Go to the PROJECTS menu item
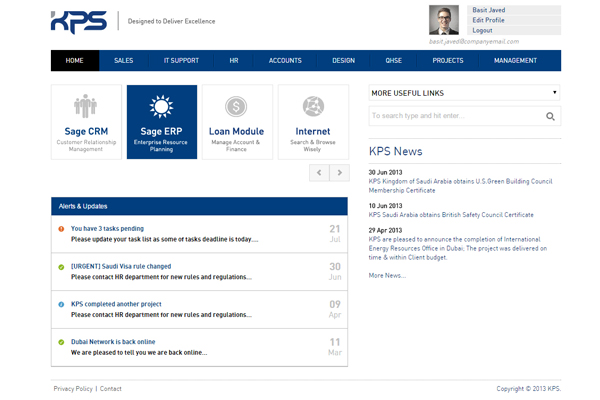Viewport: 600px width, 400px height. 447,61
